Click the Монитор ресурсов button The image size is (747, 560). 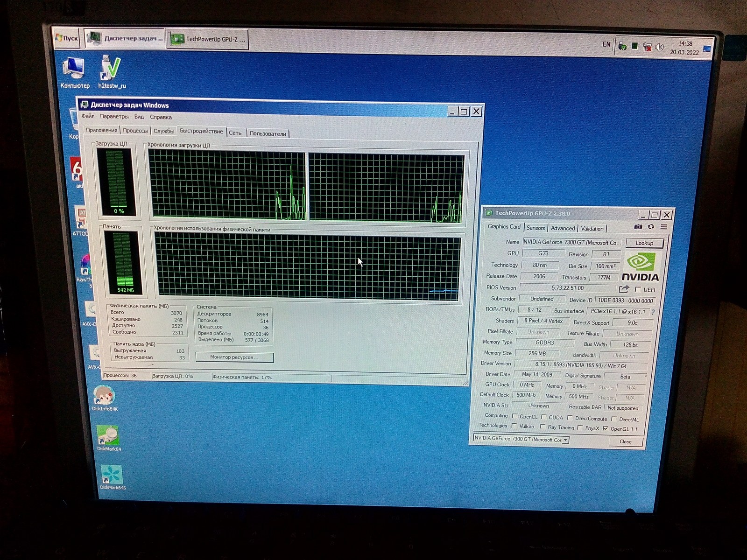tap(234, 357)
